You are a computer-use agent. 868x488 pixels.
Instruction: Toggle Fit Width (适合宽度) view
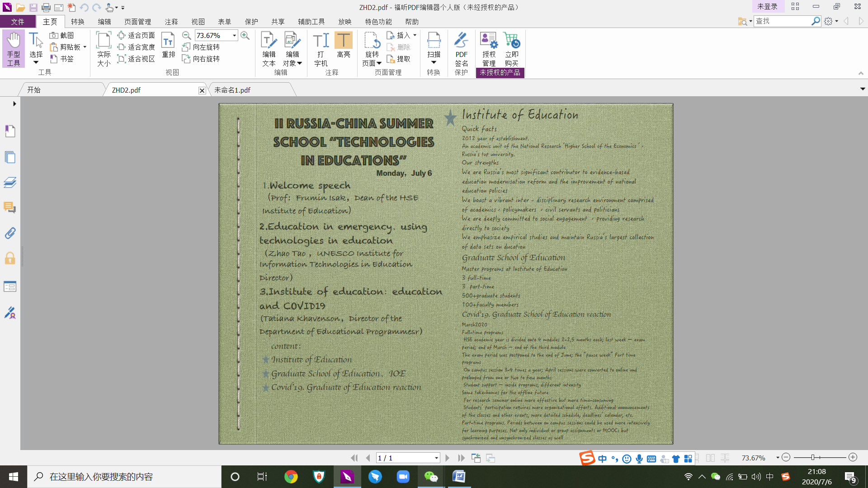point(136,47)
